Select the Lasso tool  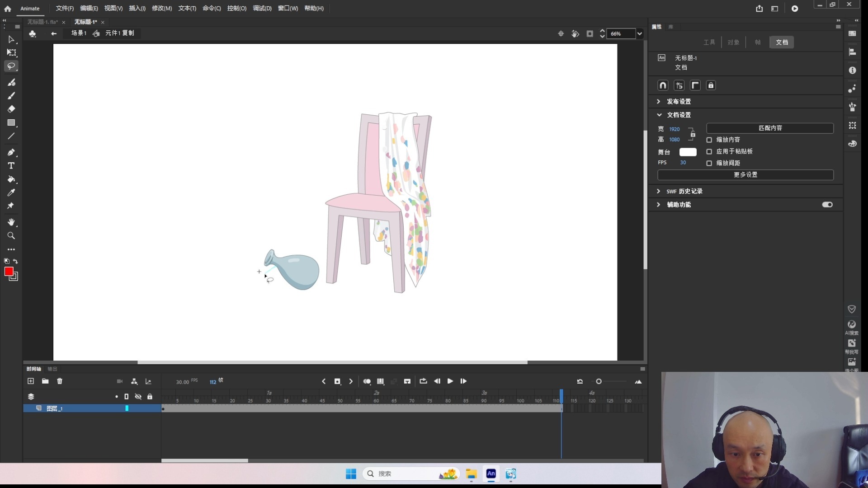[x=11, y=66]
